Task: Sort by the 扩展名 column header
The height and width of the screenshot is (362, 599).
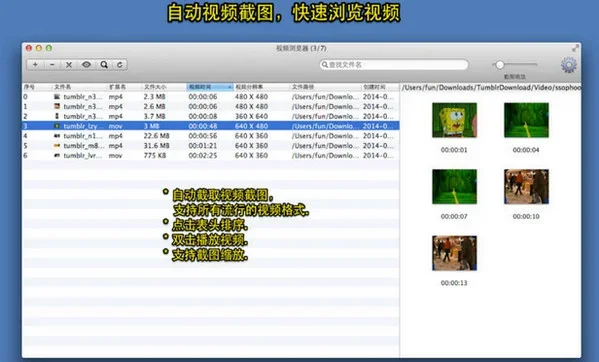Action: tap(117, 87)
